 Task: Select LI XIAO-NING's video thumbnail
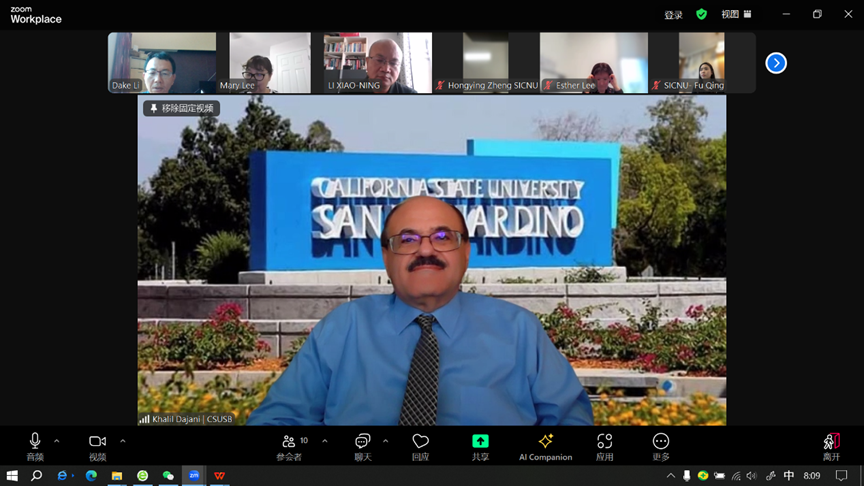[x=378, y=62]
